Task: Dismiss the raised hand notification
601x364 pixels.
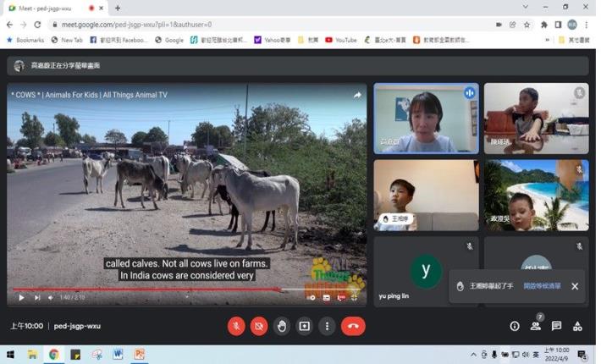Action: [x=575, y=286]
